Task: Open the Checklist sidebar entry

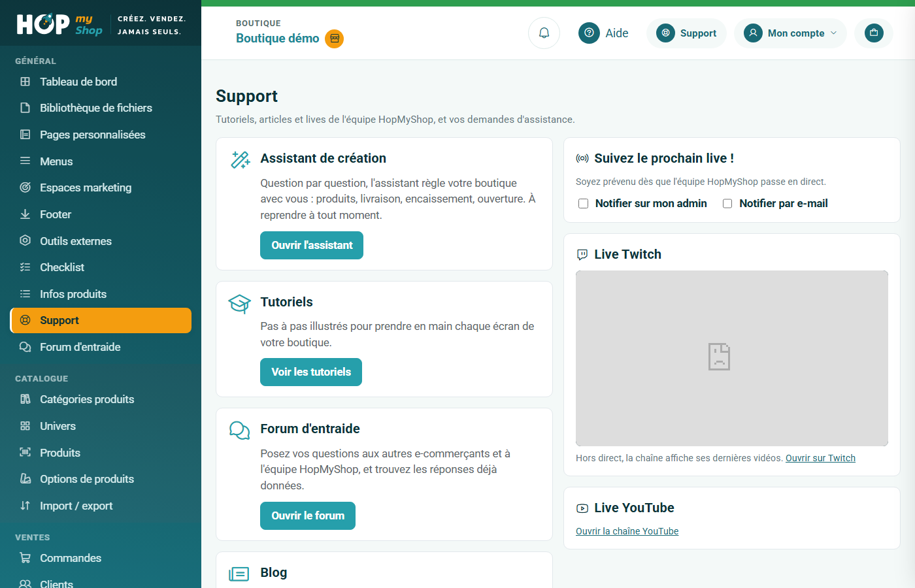Action: tap(101, 267)
